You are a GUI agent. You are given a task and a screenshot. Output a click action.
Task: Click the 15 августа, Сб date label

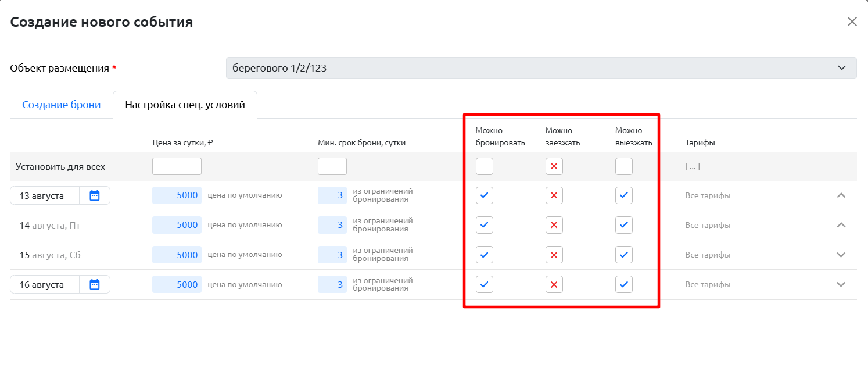pyautogui.click(x=50, y=255)
